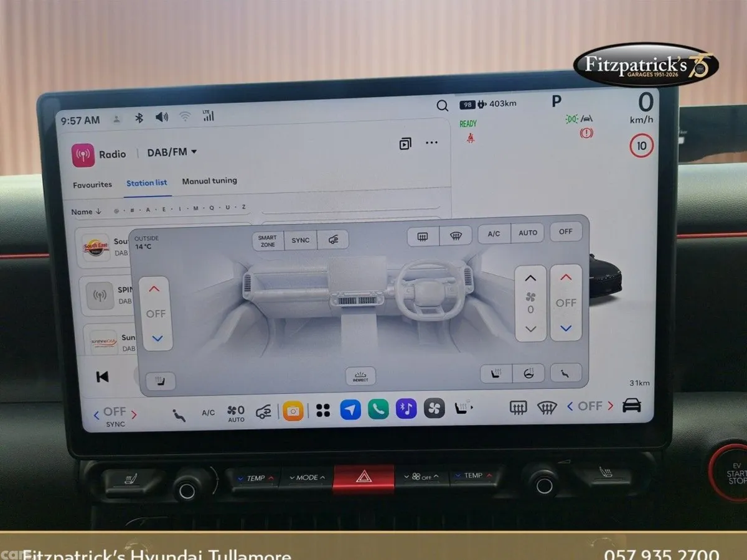Open the phone app in the dock

coord(378,409)
